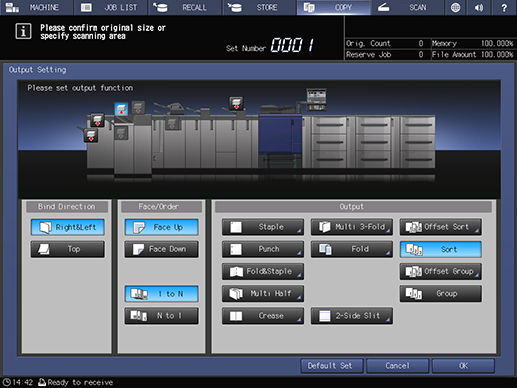Switch to SCAN tab
The image size is (517, 388).
pyautogui.click(x=407, y=7)
